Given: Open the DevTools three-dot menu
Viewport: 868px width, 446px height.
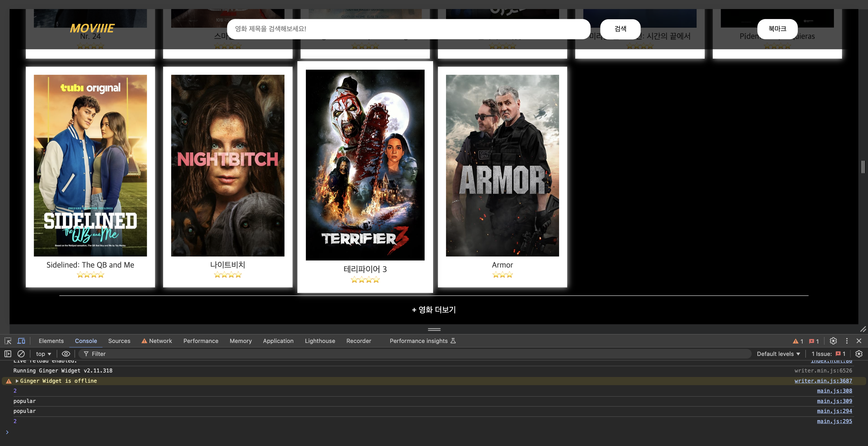Looking at the screenshot, I should [846, 341].
